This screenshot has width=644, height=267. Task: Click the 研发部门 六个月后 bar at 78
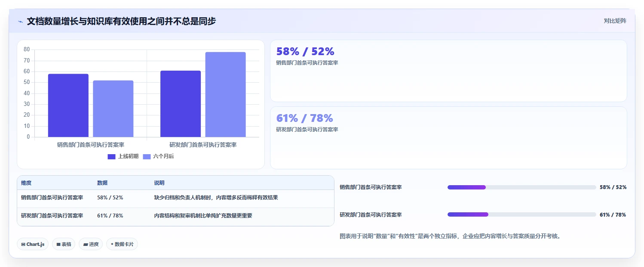226,95
